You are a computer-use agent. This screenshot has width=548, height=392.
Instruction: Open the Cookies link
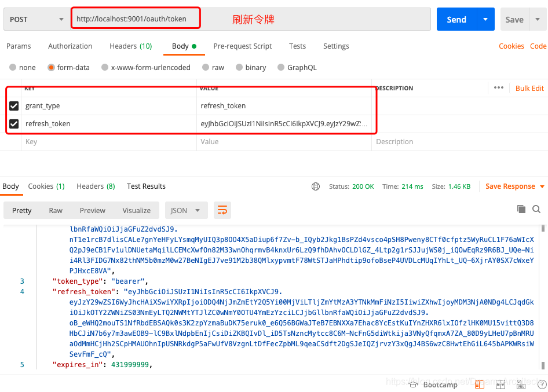[x=512, y=46]
